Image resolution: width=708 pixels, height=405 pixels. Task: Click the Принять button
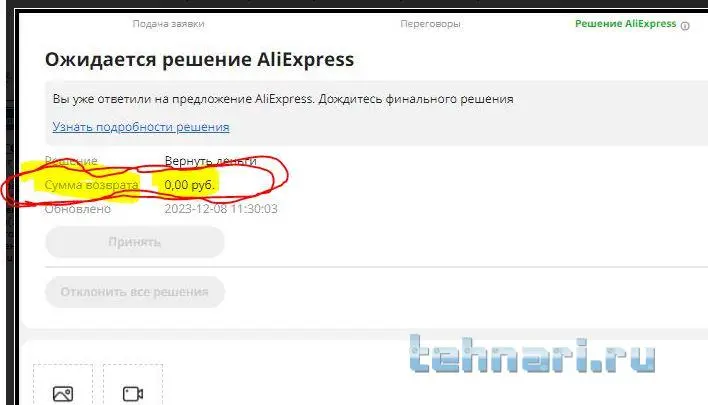(x=135, y=242)
